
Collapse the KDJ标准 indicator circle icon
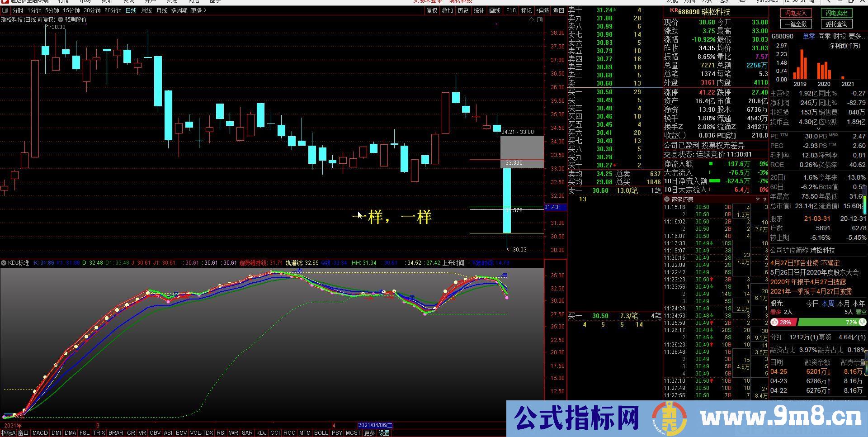(4, 263)
